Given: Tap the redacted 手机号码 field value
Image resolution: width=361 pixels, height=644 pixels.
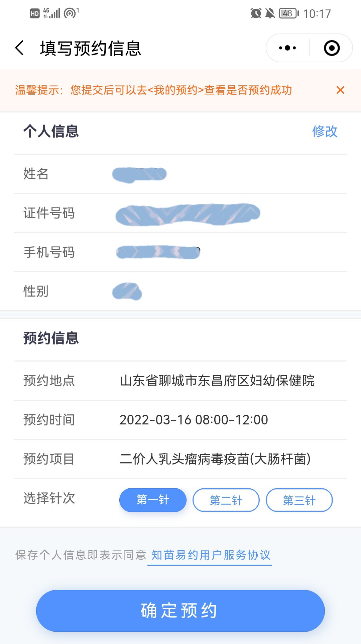Looking at the screenshot, I should coord(158,252).
